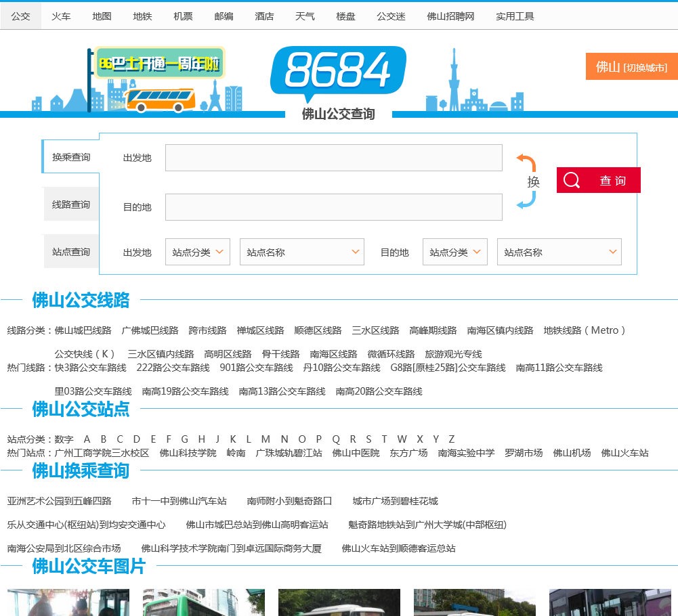This screenshot has width=678, height=616.
Task: Open the 机票 top menu item
Action: pyautogui.click(x=183, y=16)
